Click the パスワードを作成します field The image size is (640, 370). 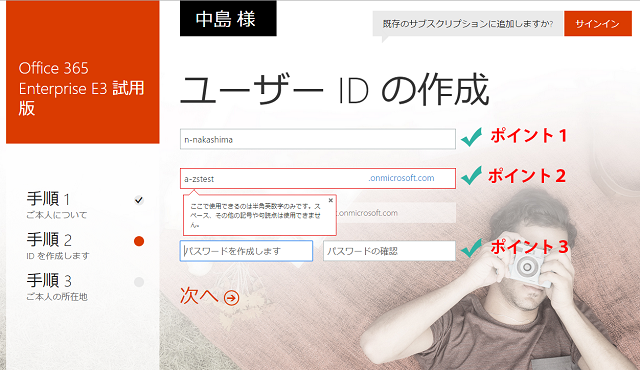[x=246, y=251]
